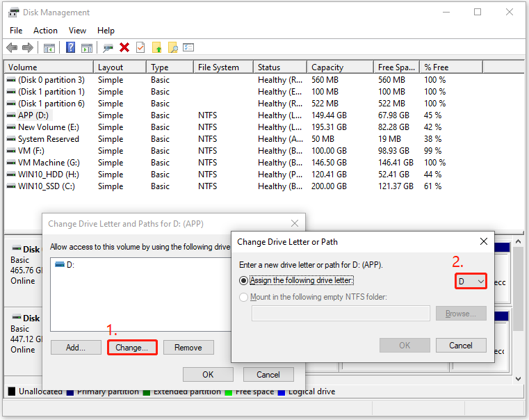The width and height of the screenshot is (529, 420).
Task: Click the settings list view toolbar icon
Action: [x=188, y=47]
